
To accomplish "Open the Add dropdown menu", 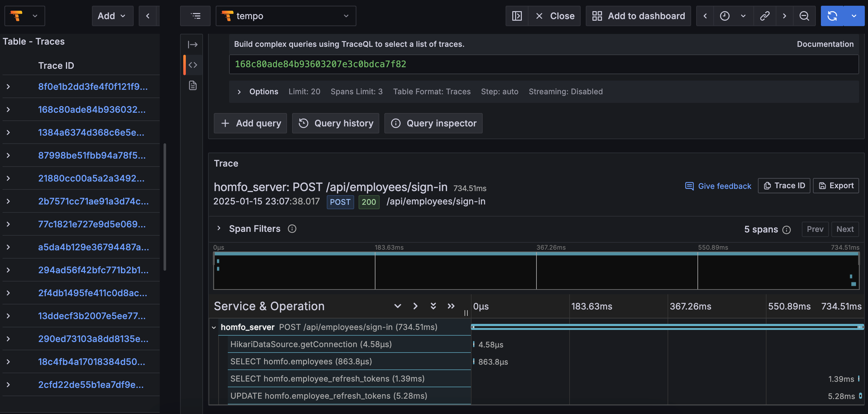I will coord(112,16).
